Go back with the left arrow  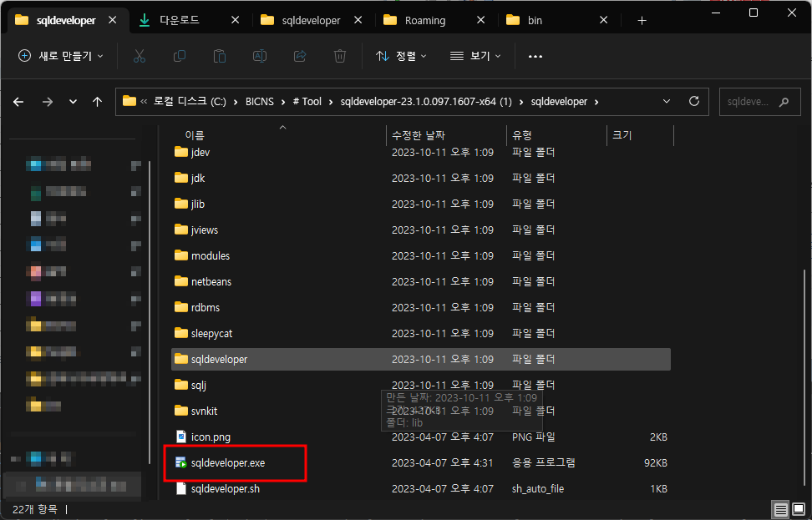click(x=18, y=102)
